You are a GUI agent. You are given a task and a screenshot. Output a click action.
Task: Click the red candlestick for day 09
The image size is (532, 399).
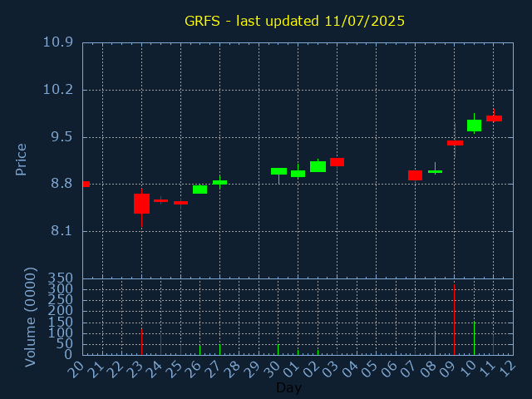click(455, 143)
